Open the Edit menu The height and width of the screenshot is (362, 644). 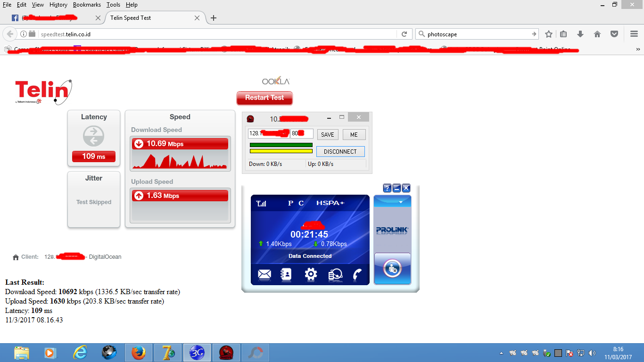(x=22, y=5)
